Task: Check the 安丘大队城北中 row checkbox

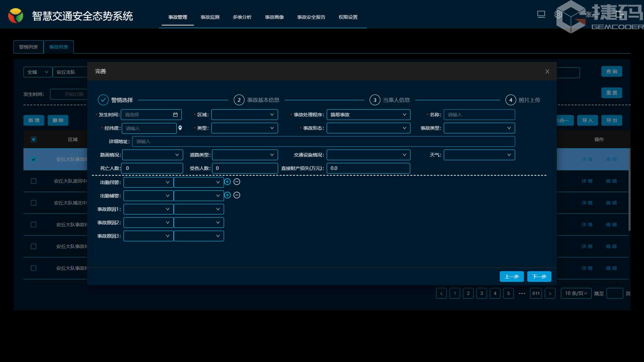Action: (x=34, y=203)
